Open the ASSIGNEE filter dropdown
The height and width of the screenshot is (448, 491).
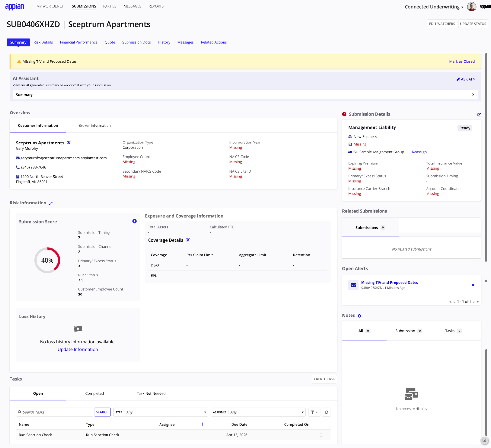click(x=258, y=412)
